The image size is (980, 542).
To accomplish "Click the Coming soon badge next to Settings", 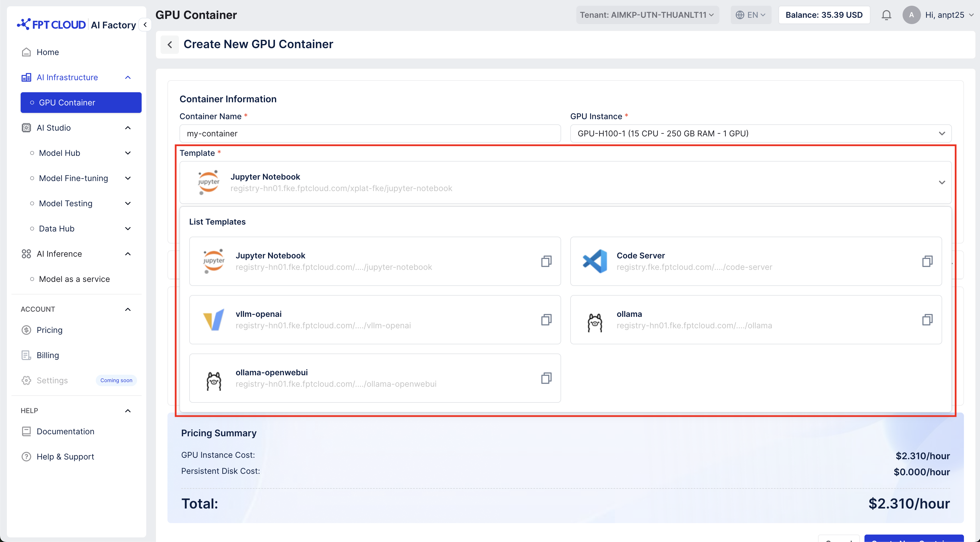I will pyautogui.click(x=116, y=380).
